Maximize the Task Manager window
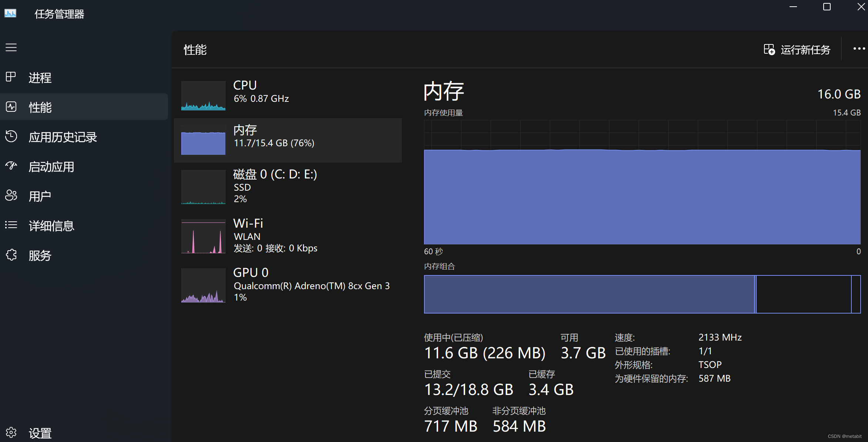The height and width of the screenshot is (442, 868). [827, 7]
